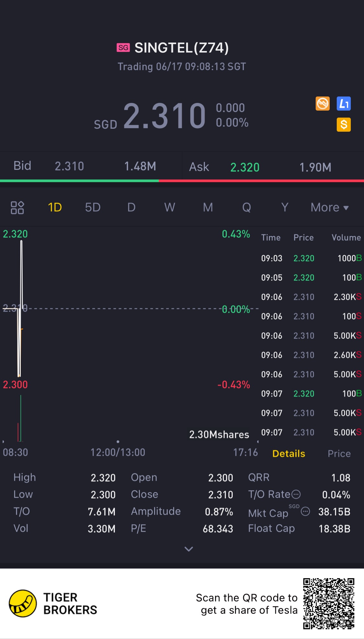This screenshot has height=639, width=364.
Task: Select the Y yearly chart tab
Action: [x=284, y=207]
